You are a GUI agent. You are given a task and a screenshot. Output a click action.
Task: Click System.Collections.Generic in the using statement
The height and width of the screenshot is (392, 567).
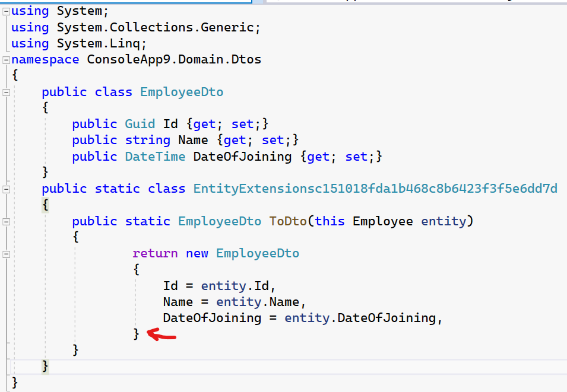click(x=158, y=27)
